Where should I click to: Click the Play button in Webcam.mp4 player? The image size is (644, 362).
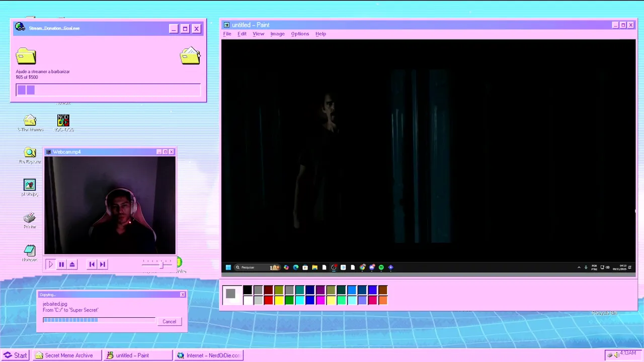coord(50,264)
